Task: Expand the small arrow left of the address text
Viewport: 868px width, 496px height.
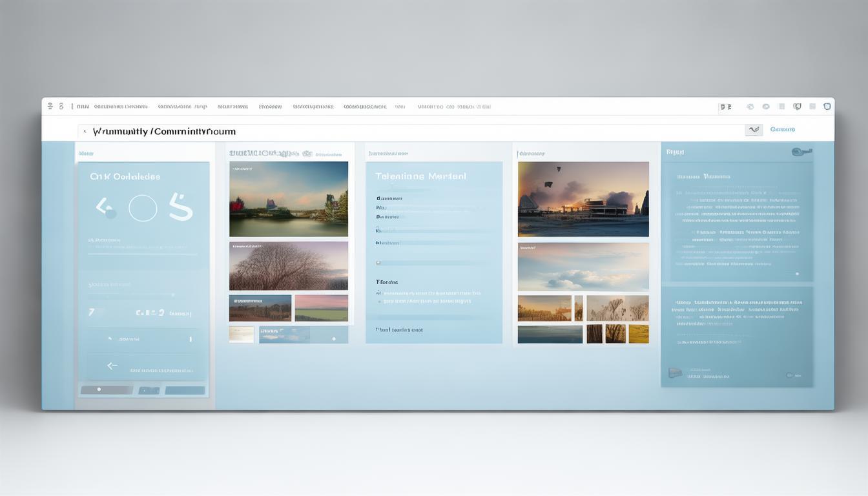Action: [x=85, y=132]
